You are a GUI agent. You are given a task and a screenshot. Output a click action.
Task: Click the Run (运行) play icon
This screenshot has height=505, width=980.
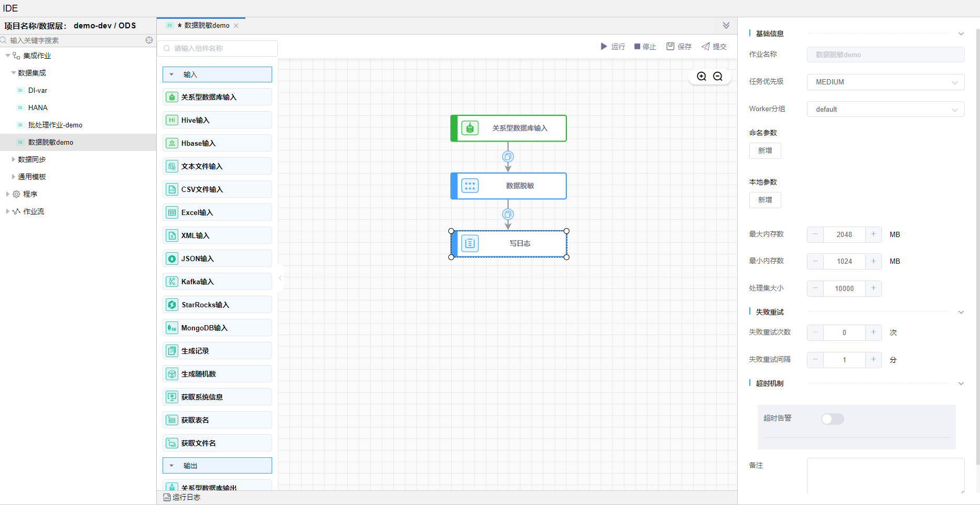604,47
